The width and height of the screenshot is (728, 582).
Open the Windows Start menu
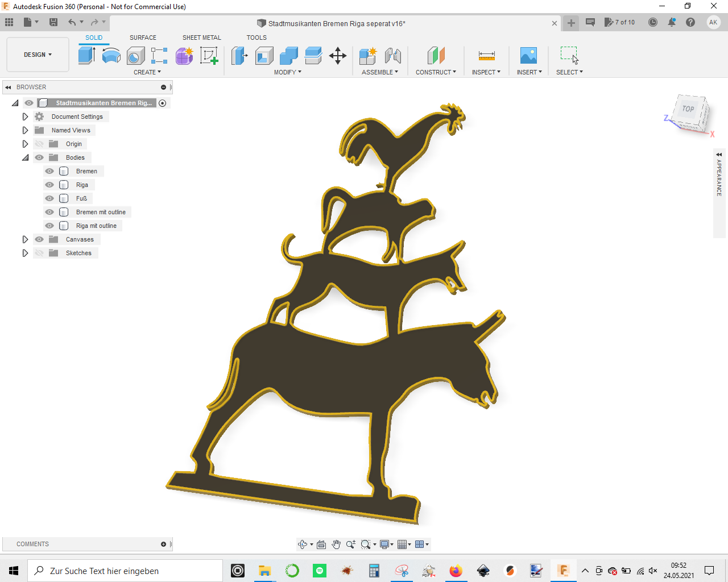(14, 571)
